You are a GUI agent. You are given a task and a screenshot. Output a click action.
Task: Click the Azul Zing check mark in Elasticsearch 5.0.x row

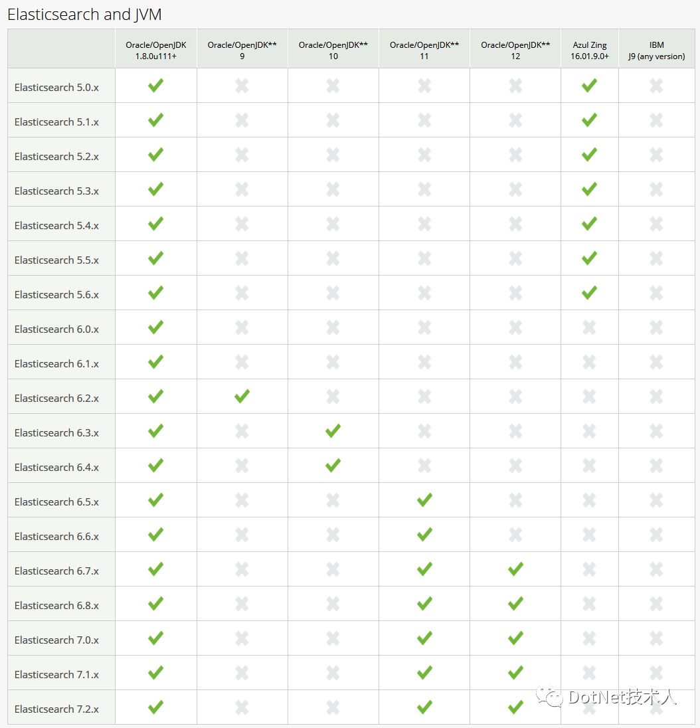coord(589,86)
